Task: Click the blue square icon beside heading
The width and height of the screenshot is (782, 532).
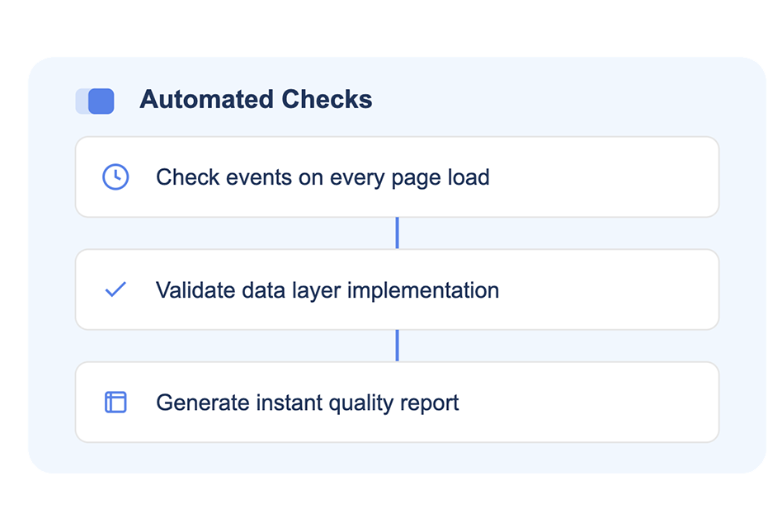Action: click(x=101, y=101)
